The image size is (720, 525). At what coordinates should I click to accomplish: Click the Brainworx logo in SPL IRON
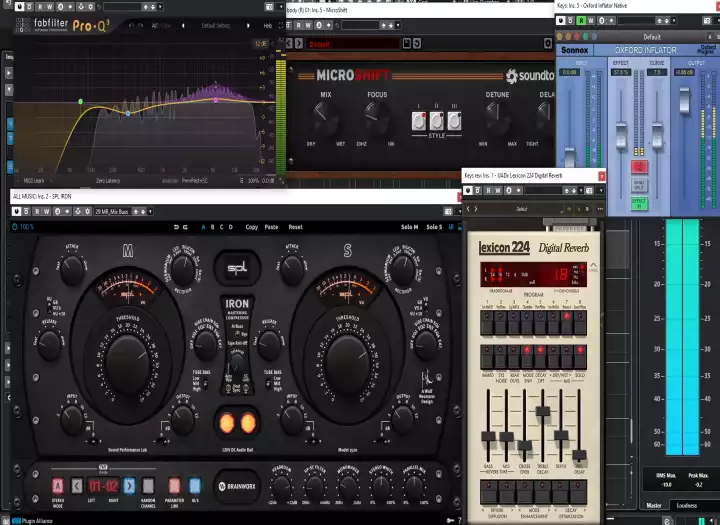[x=237, y=486]
